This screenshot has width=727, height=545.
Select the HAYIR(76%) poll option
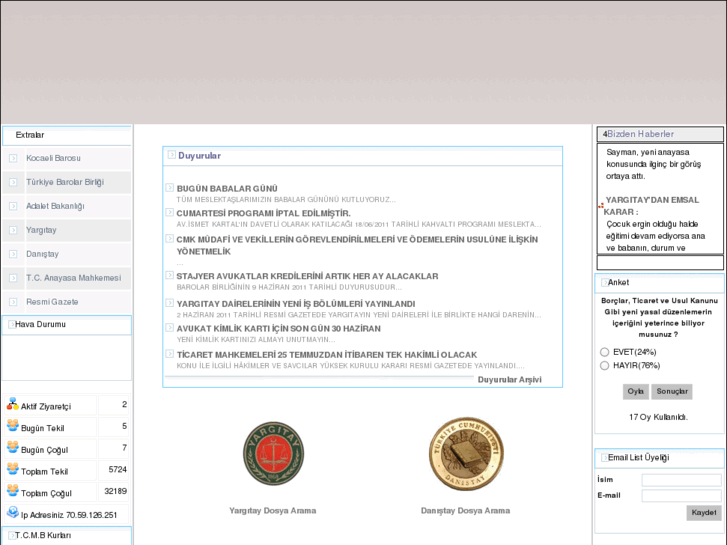tap(605, 365)
